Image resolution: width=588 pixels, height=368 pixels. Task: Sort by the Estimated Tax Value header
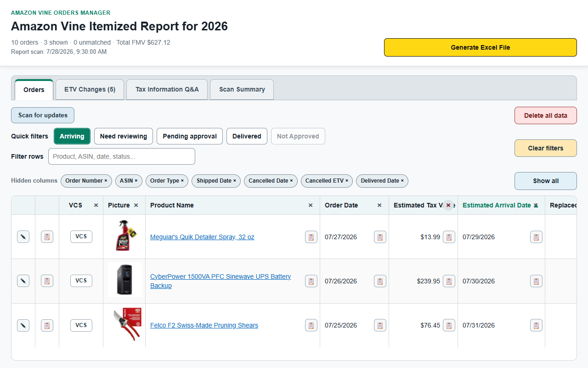[x=418, y=205]
